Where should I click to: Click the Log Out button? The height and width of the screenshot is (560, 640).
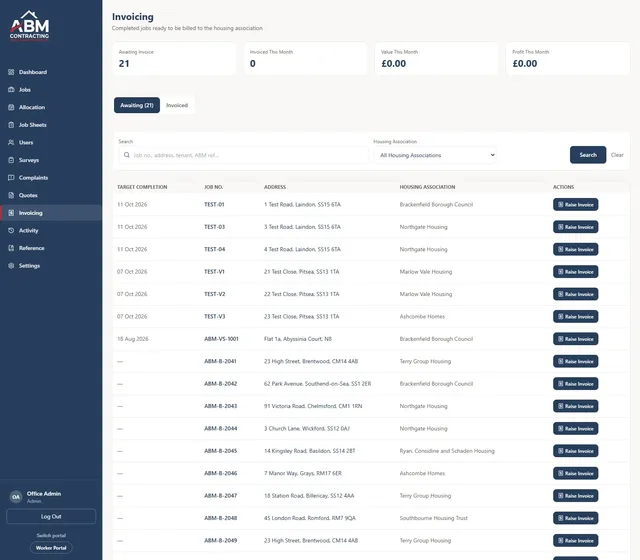click(x=51, y=516)
